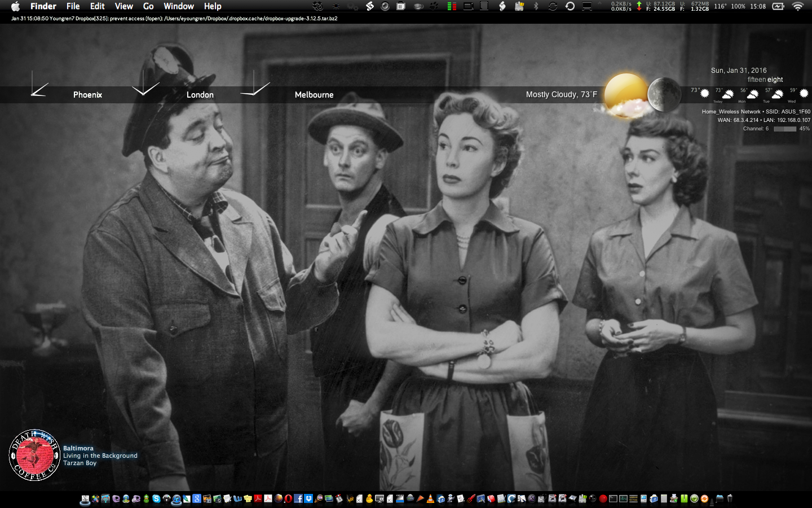Click the Tarzan Boy song title
The height and width of the screenshot is (508, 812).
tap(80, 463)
